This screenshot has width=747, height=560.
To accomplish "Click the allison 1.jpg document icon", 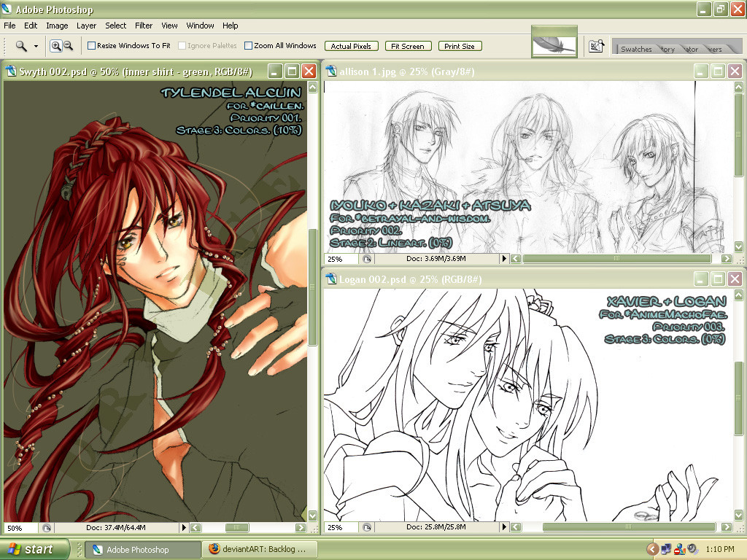I will tap(331, 71).
